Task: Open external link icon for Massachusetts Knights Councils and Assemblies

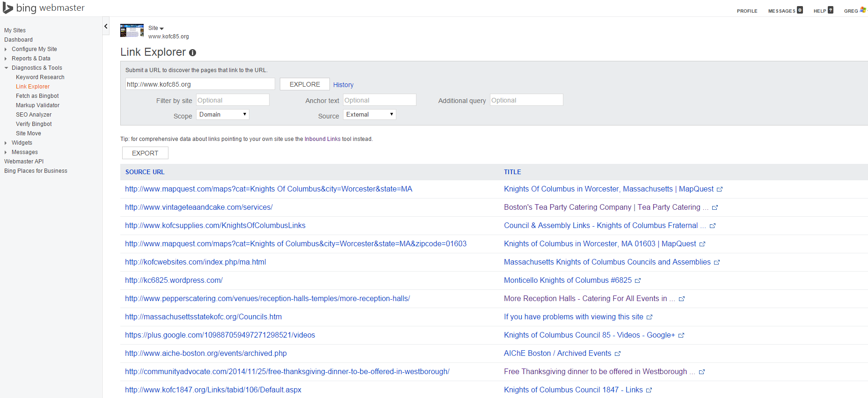Action: (x=717, y=263)
